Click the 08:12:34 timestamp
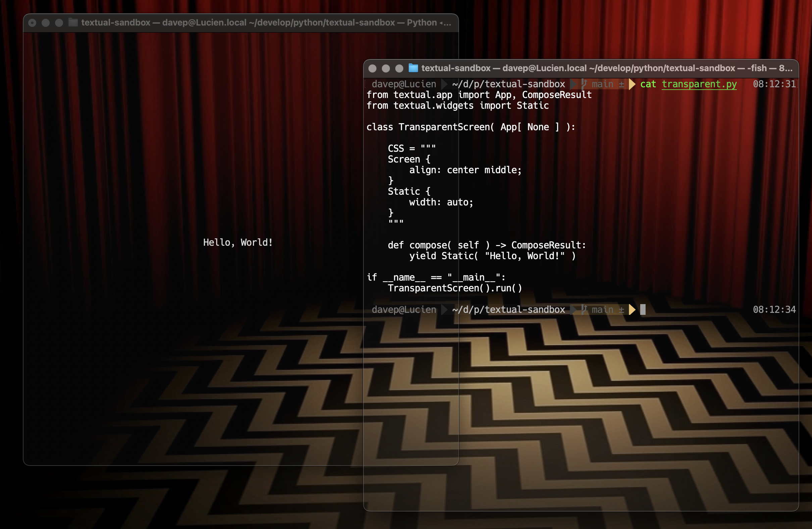The height and width of the screenshot is (529, 812). tap(774, 309)
